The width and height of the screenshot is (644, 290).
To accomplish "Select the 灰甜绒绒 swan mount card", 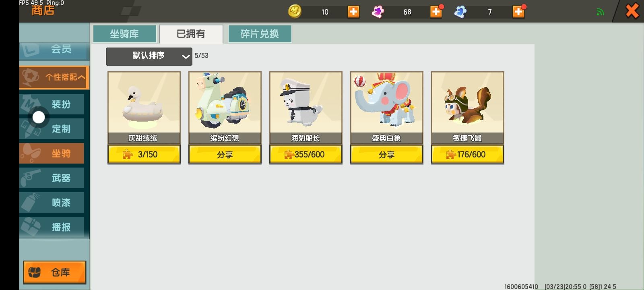I will [x=144, y=108].
